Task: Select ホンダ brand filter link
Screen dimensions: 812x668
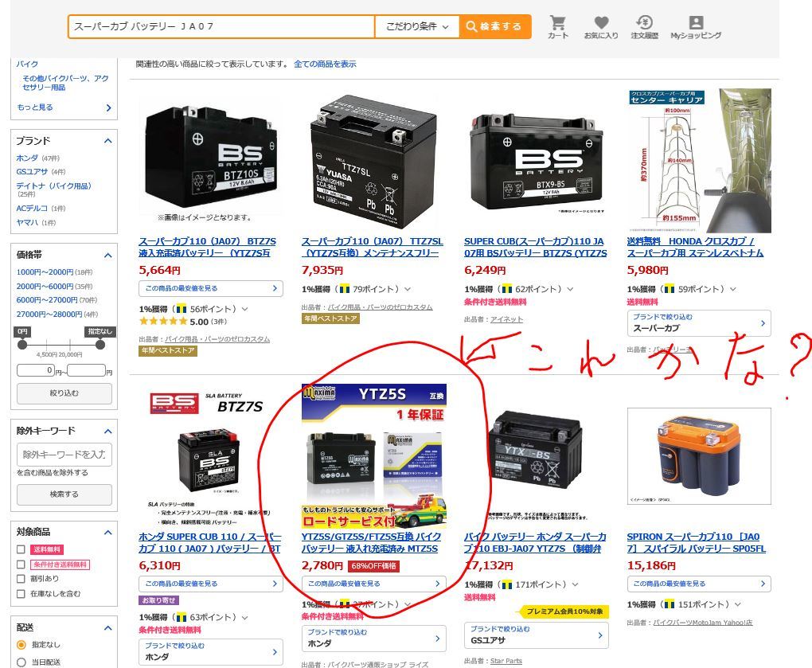Action: (27, 158)
